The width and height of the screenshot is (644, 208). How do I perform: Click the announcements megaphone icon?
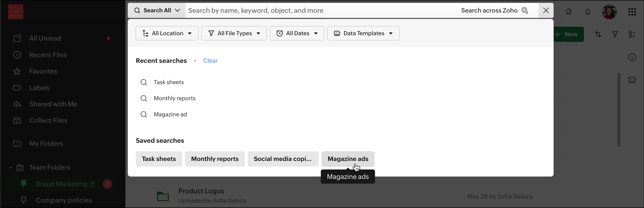[x=569, y=12]
